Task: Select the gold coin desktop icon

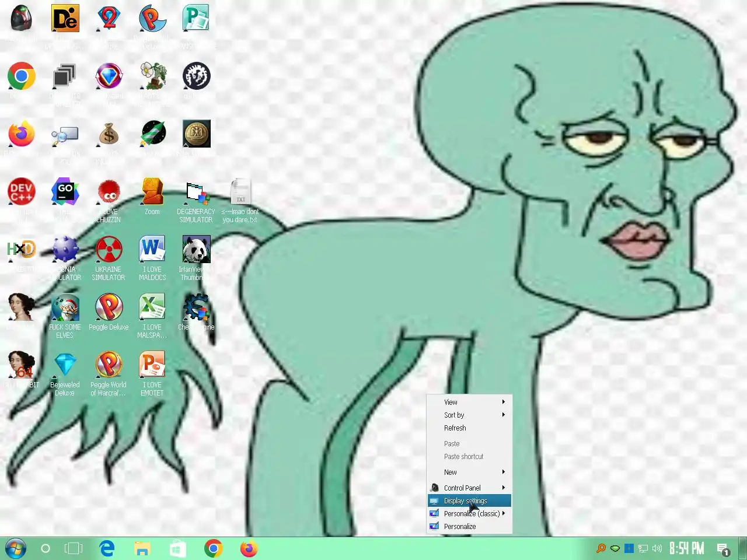Action: 196,134
